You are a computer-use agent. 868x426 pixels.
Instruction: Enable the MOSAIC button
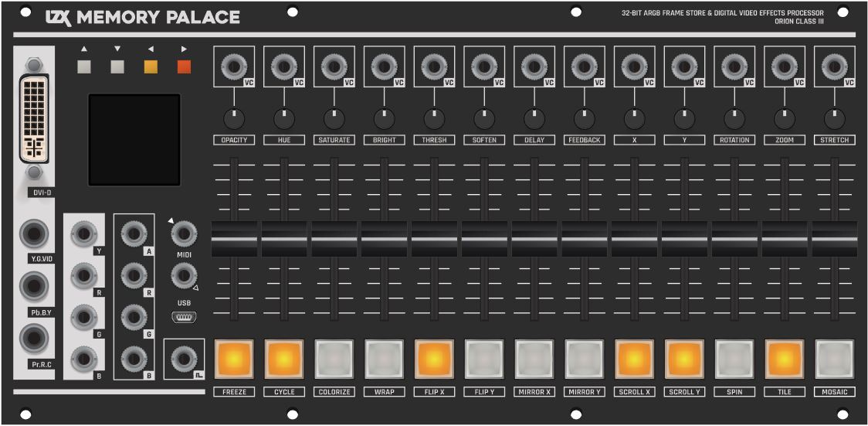pos(835,359)
